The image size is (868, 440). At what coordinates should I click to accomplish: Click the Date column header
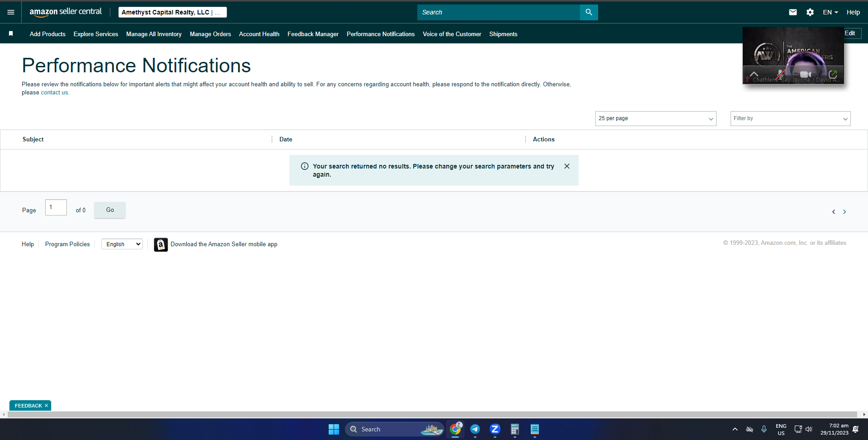click(x=286, y=139)
